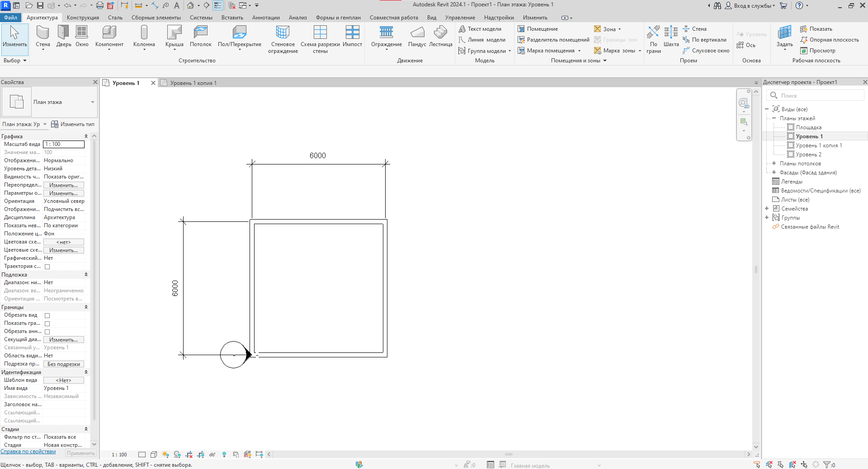Screen dimensions: 868x469
Task: Switch to the Уровень 1 копия 1 tab
Action: 192,83
